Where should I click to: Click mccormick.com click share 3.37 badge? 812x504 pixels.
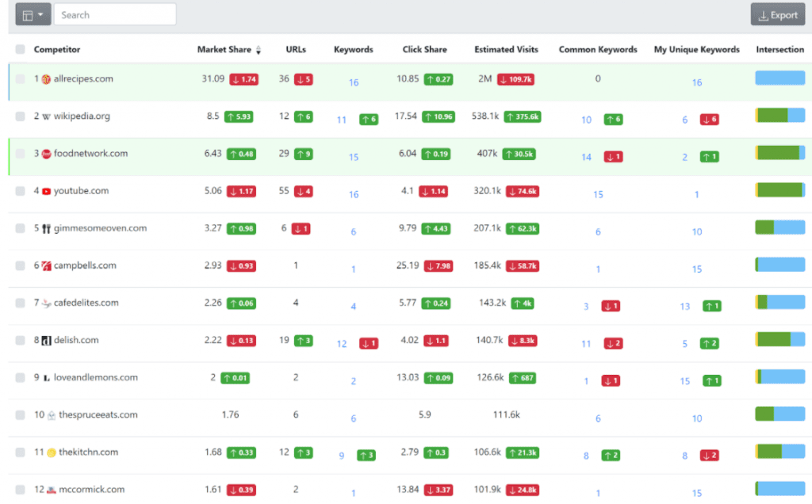click(x=438, y=490)
